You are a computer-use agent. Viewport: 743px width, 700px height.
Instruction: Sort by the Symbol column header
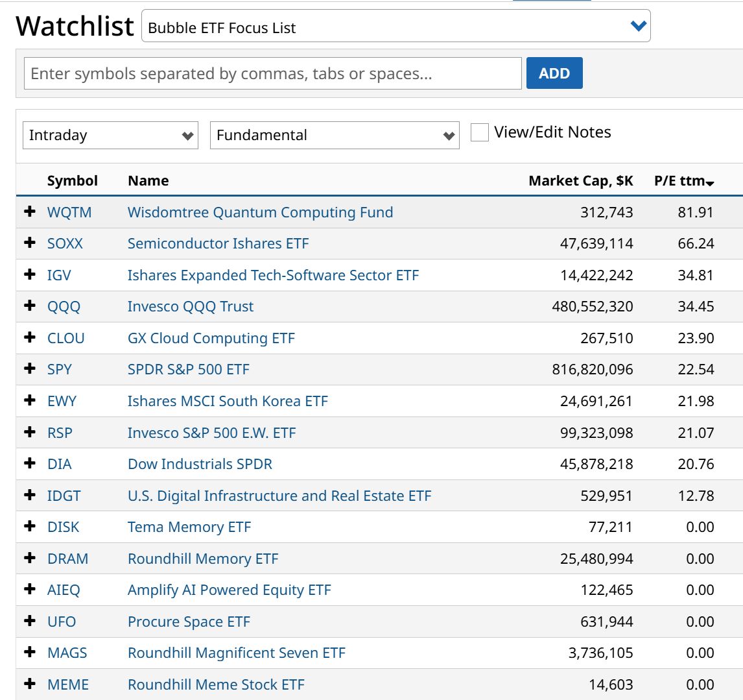tap(72, 181)
